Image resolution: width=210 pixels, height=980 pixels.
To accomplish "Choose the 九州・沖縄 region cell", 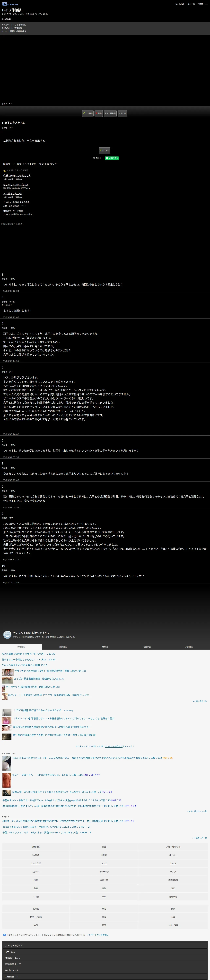I will tap(173, 925).
